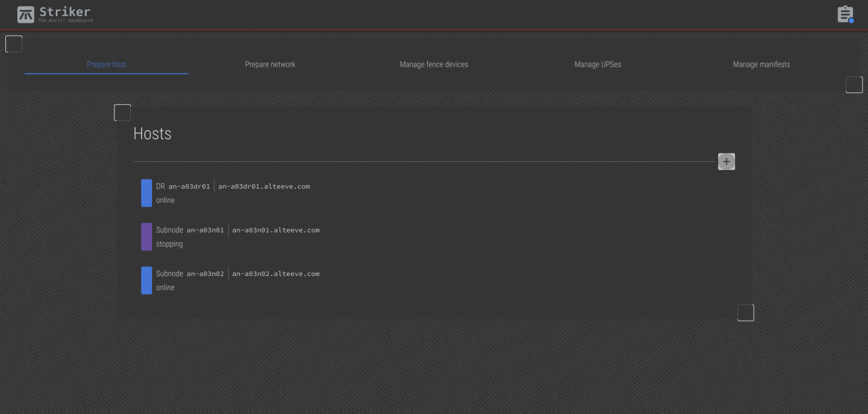Screen dimensions: 868x414
Task: Select the Subnode an-a03n01 host name
Action: click(x=190, y=230)
